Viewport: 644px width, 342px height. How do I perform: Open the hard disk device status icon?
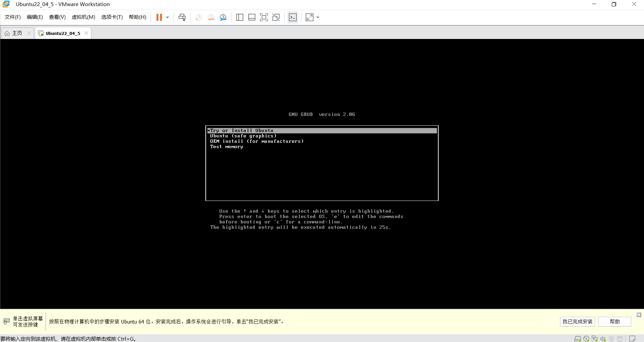[x=578, y=339]
